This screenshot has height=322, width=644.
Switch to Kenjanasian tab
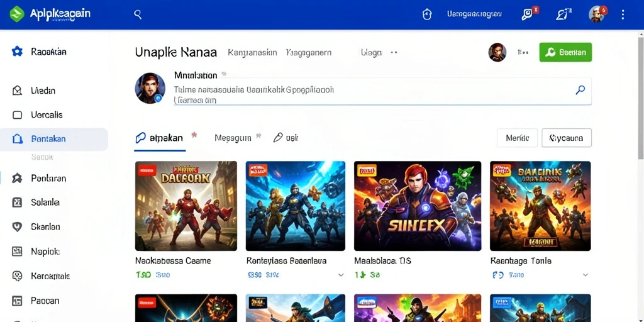coord(252,53)
